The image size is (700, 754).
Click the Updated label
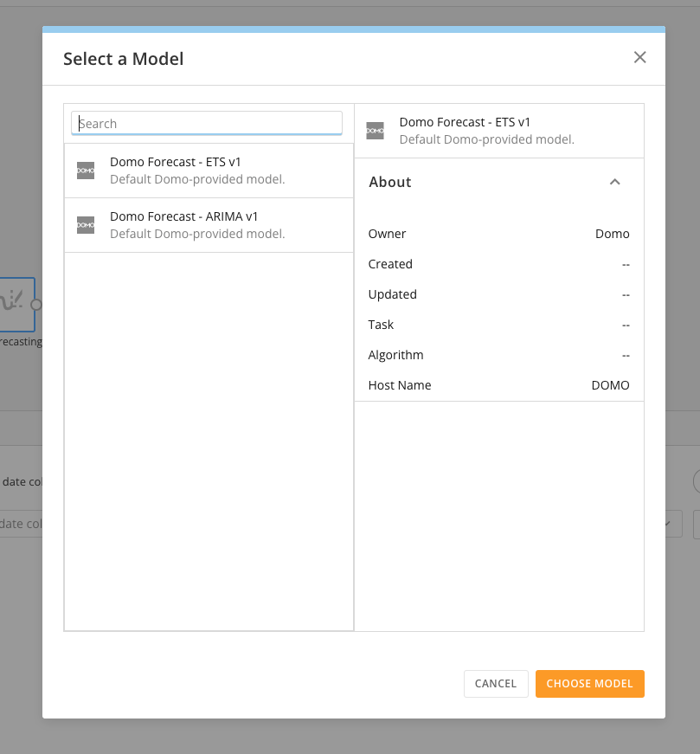[392, 294]
